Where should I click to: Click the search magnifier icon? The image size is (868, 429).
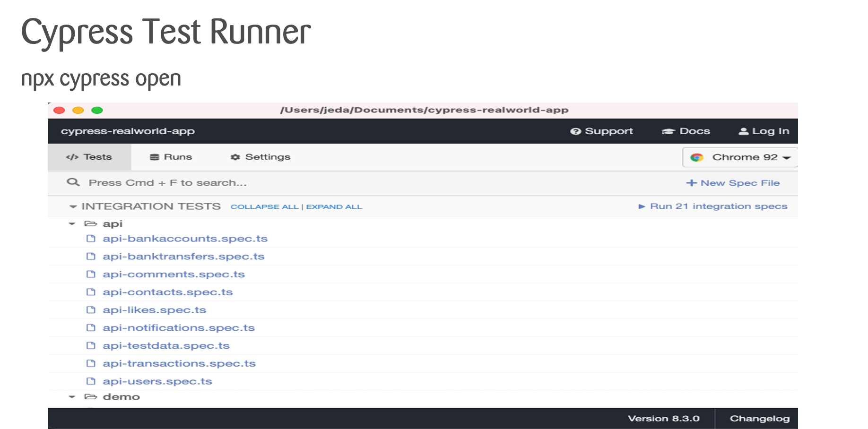coord(73,182)
